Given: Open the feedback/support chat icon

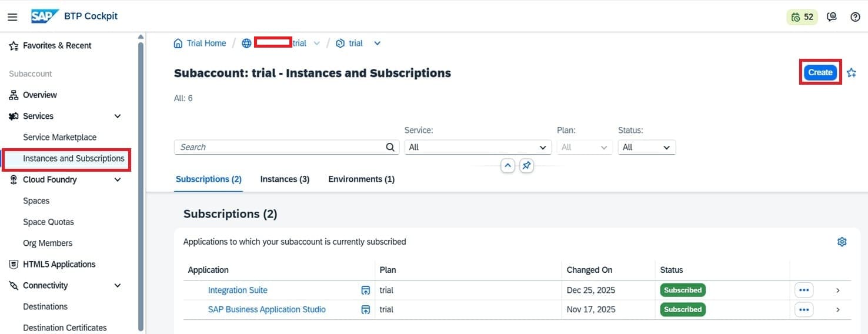Looking at the screenshot, I should tap(832, 17).
